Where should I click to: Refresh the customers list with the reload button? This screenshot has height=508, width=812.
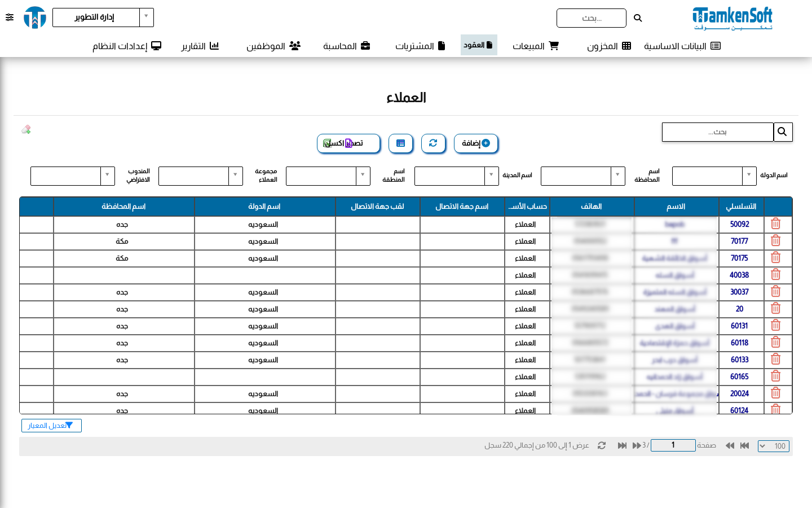coord(433,143)
